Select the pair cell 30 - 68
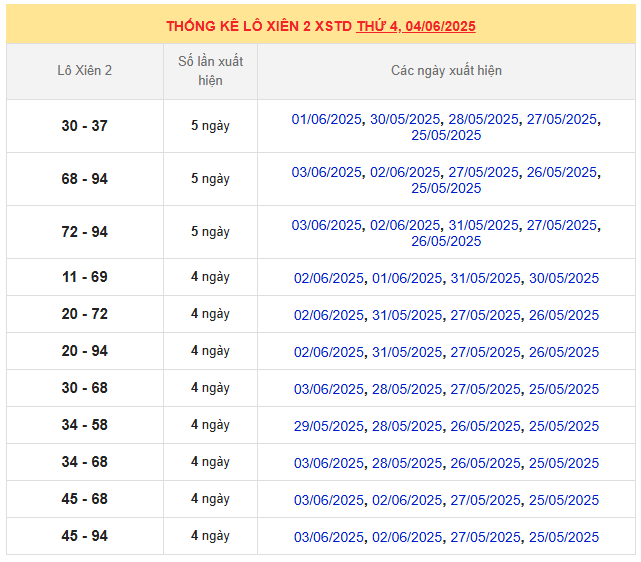641x562 pixels. pos(85,388)
